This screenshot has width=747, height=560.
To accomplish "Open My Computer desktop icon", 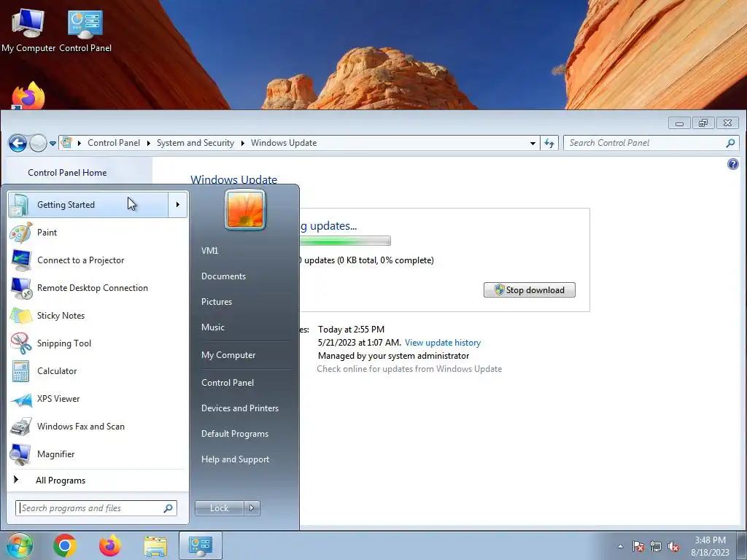I will point(28,29).
